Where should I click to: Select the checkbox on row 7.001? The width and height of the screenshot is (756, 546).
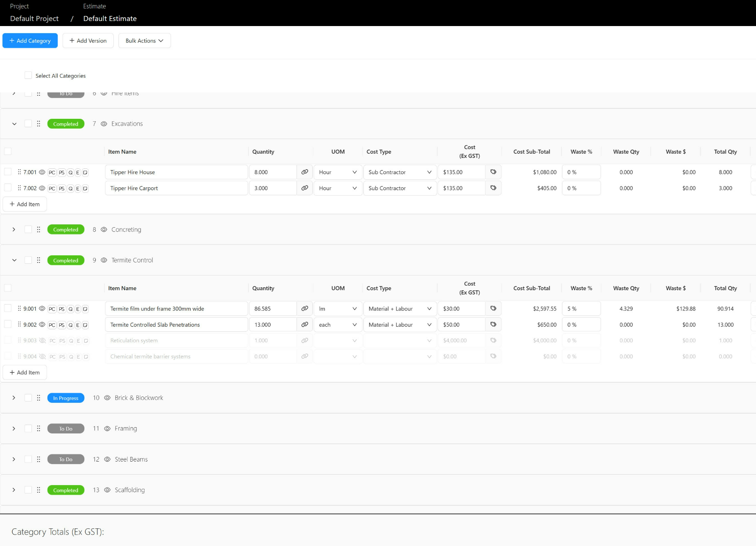[8, 172]
